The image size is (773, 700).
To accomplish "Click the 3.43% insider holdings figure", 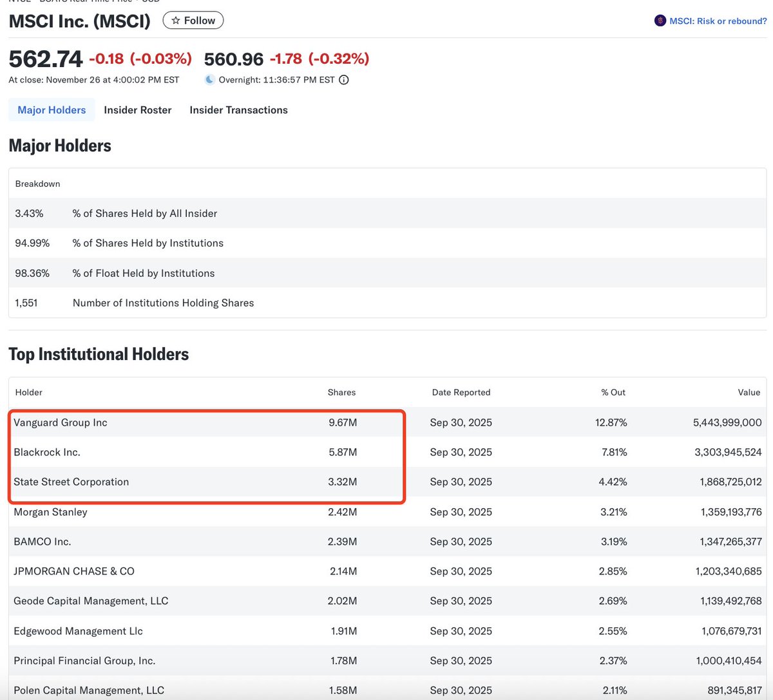I will (30, 213).
